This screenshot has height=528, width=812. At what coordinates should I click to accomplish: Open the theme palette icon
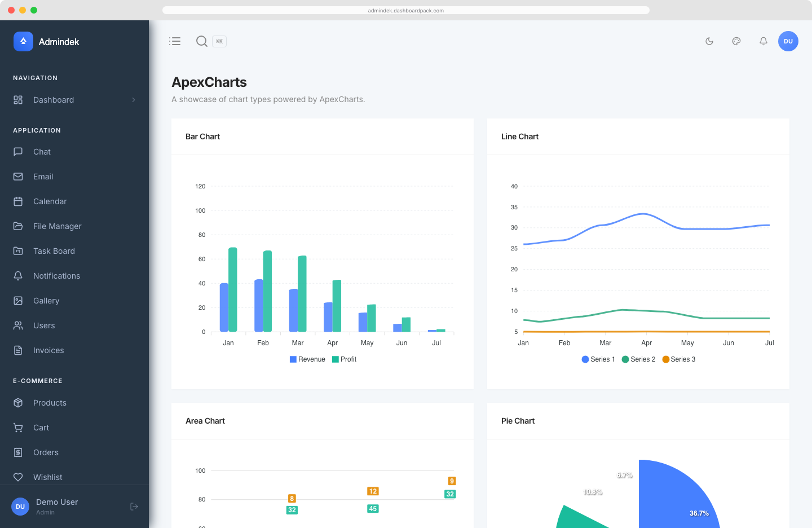(736, 41)
